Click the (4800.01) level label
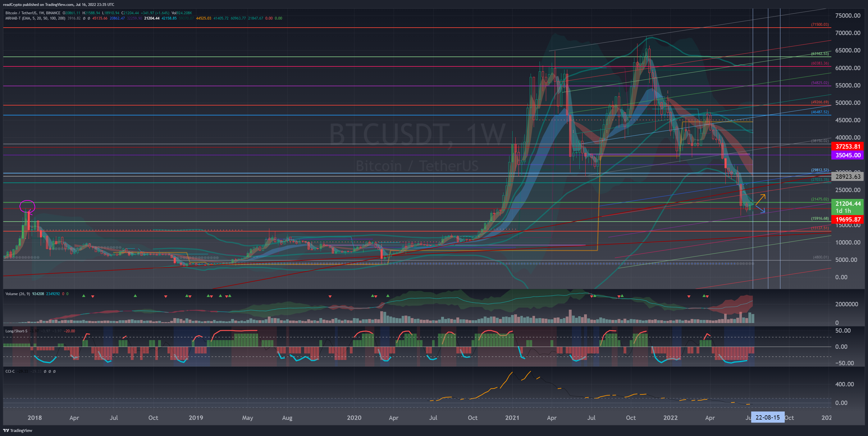This screenshot has height=436, width=868. [821, 257]
